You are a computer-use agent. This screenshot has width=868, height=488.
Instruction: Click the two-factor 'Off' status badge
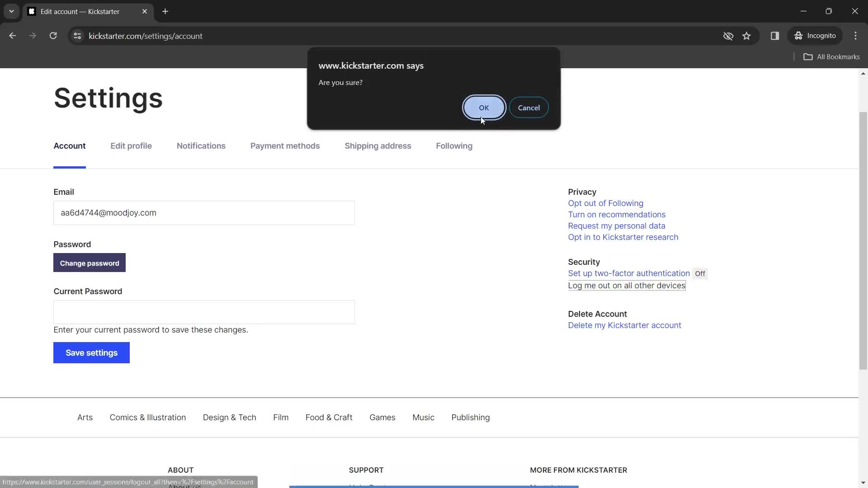(x=700, y=274)
